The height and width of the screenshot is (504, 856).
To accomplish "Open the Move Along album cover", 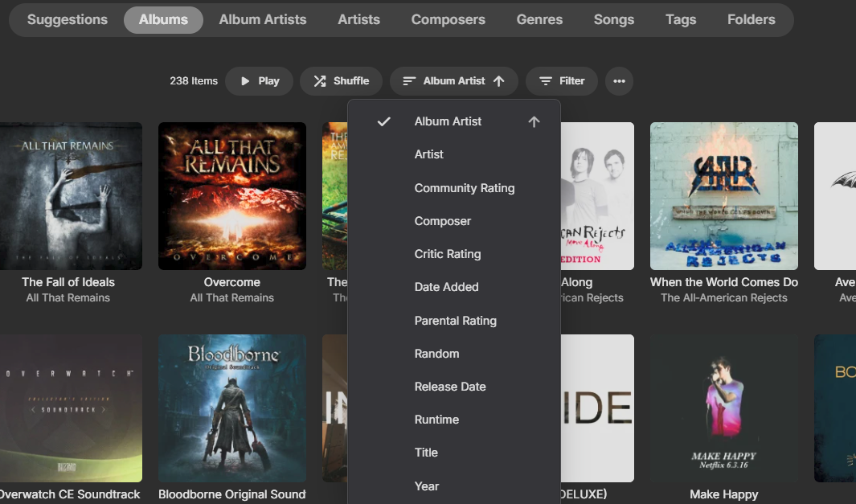I will (x=597, y=196).
